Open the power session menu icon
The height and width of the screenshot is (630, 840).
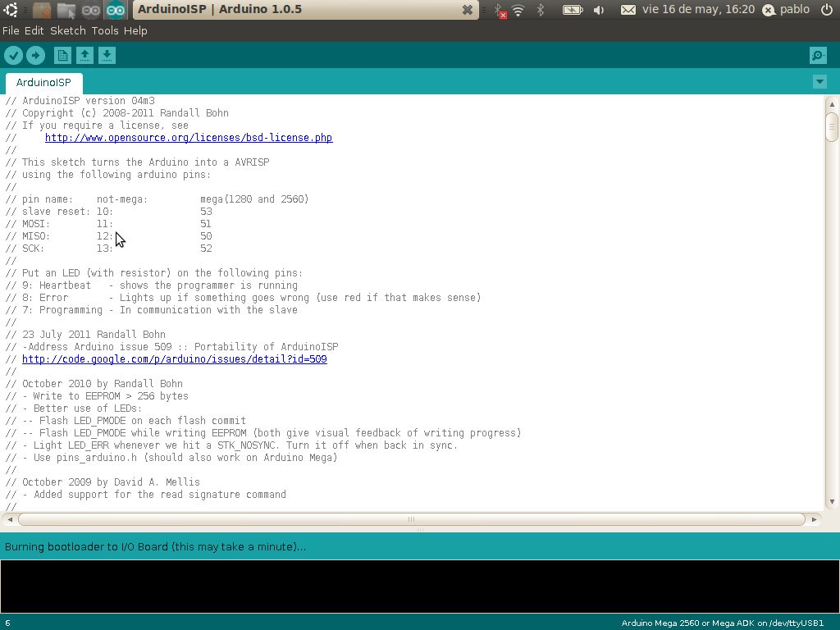pos(827,9)
